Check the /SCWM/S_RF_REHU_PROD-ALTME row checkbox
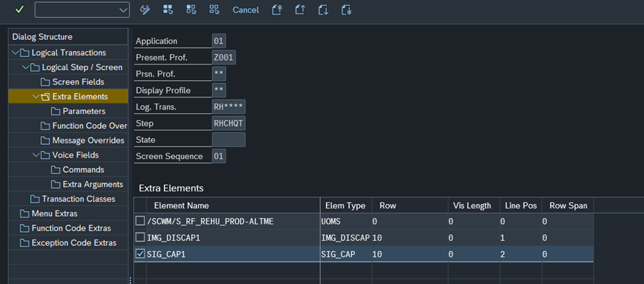The image size is (644, 284). click(x=140, y=221)
